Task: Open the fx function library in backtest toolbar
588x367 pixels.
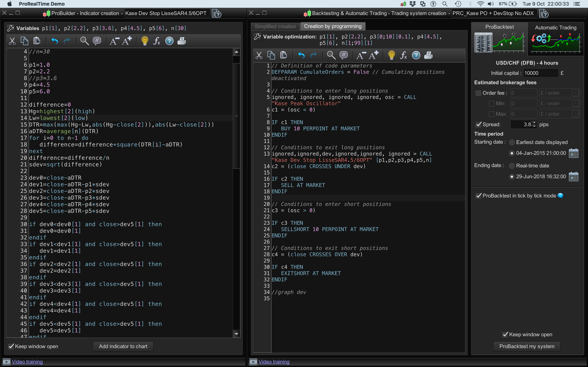Action: pyautogui.click(x=403, y=55)
